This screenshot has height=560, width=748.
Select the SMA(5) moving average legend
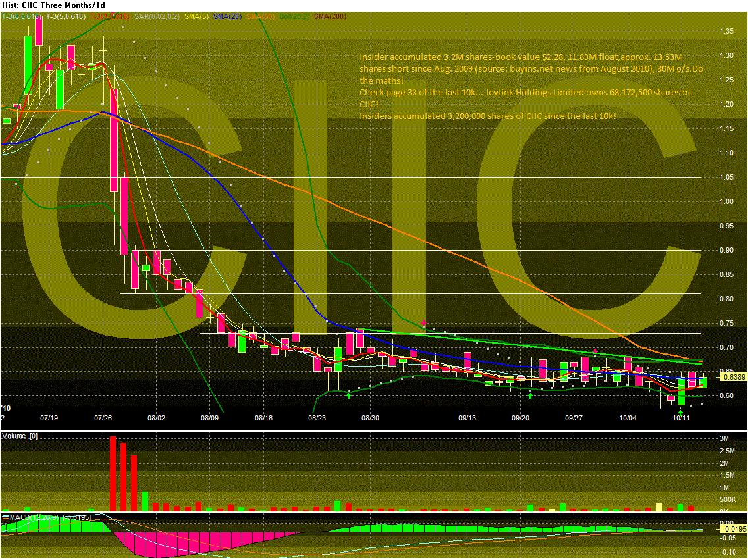(x=195, y=17)
